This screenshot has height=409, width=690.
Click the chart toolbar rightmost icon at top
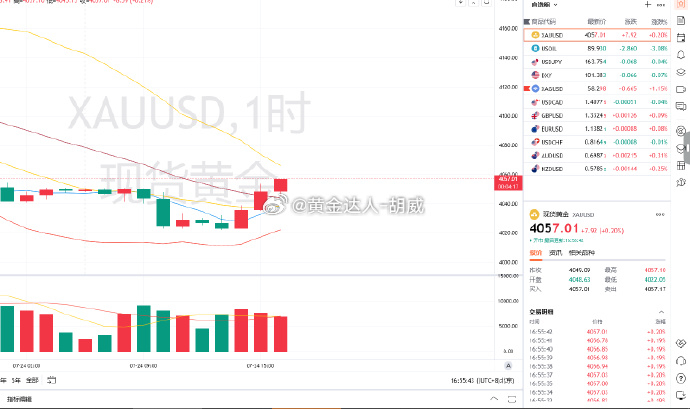486,3
